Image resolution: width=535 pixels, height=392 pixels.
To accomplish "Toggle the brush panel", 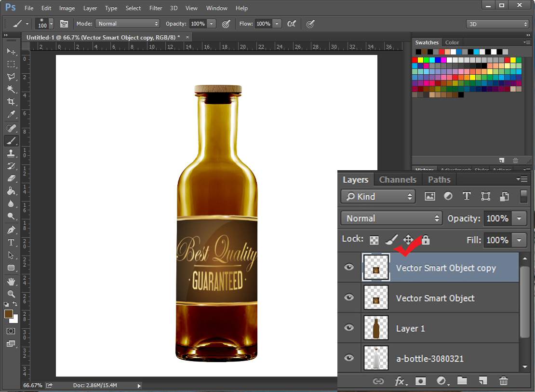I will coord(64,24).
